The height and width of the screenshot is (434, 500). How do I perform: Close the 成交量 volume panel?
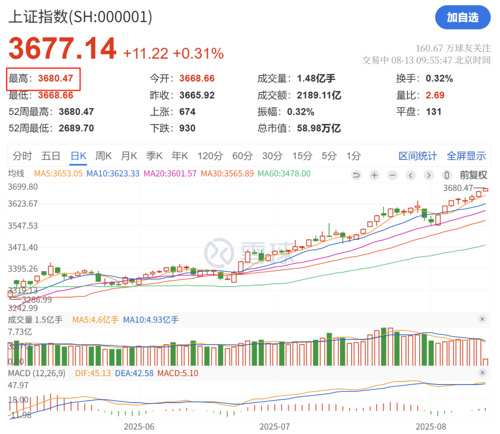(x=482, y=319)
